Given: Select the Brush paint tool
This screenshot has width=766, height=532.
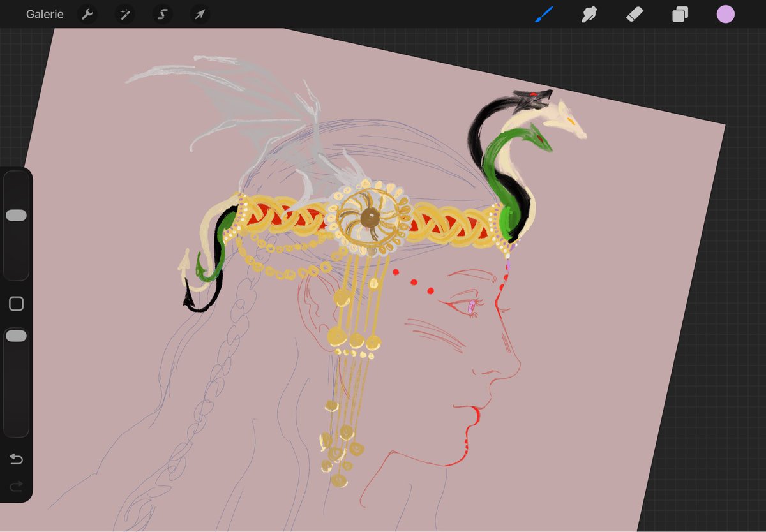Looking at the screenshot, I should (x=544, y=14).
